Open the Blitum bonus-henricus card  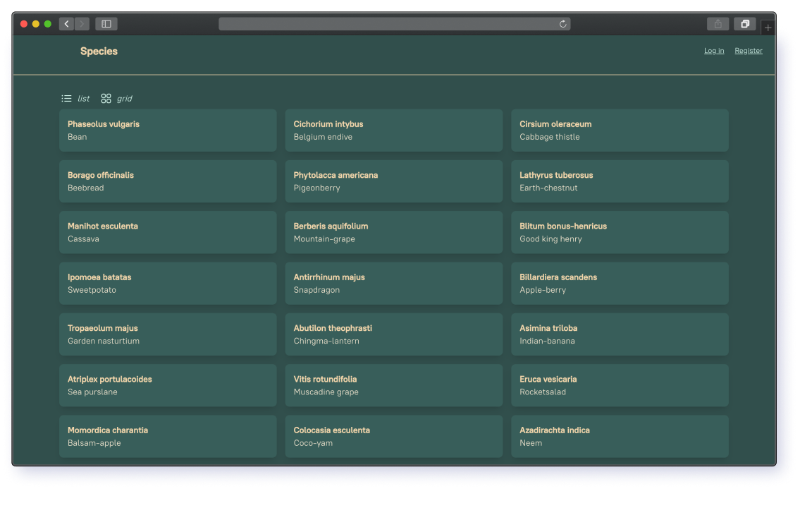[620, 232]
